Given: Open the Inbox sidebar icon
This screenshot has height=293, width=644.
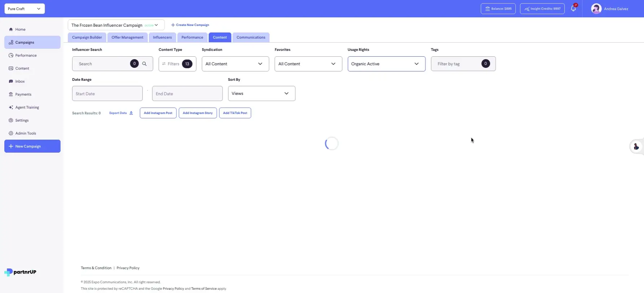Looking at the screenshot, I should 11,81.
